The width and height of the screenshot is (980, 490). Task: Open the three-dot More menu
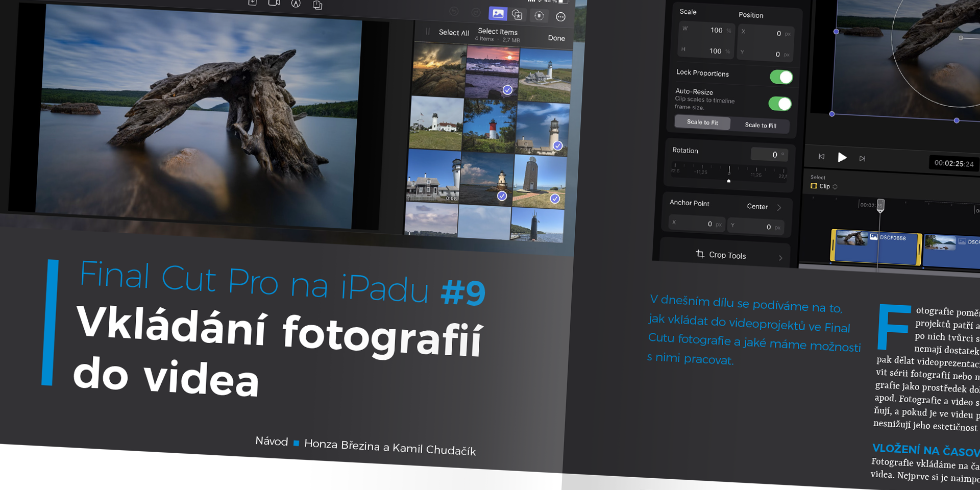(560, 17)
